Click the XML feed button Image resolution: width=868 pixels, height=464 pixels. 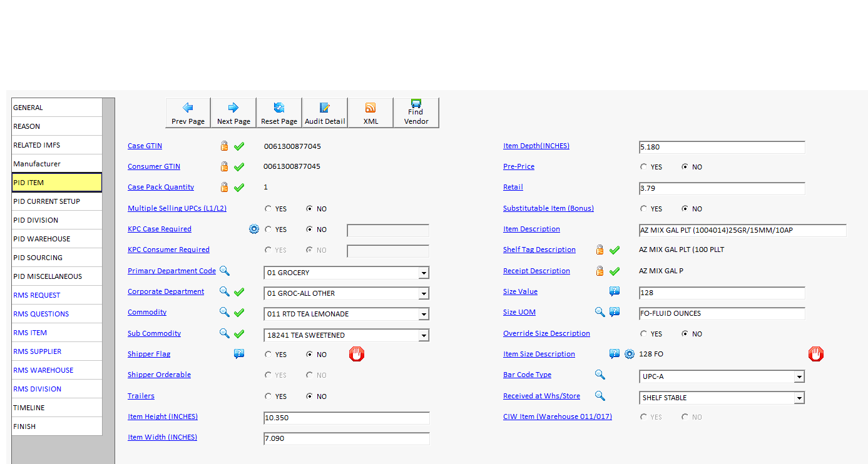click(x=370, y=113)
